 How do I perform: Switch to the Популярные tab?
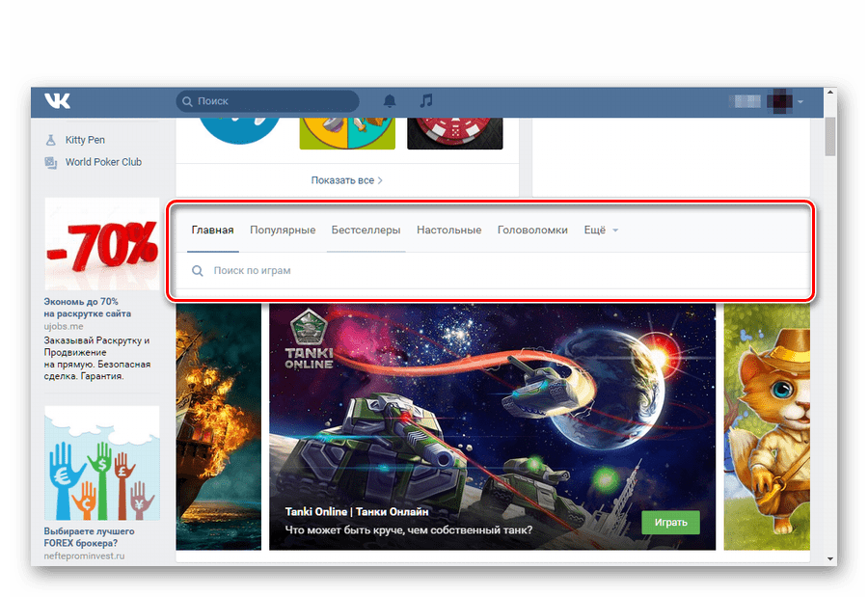283,231
